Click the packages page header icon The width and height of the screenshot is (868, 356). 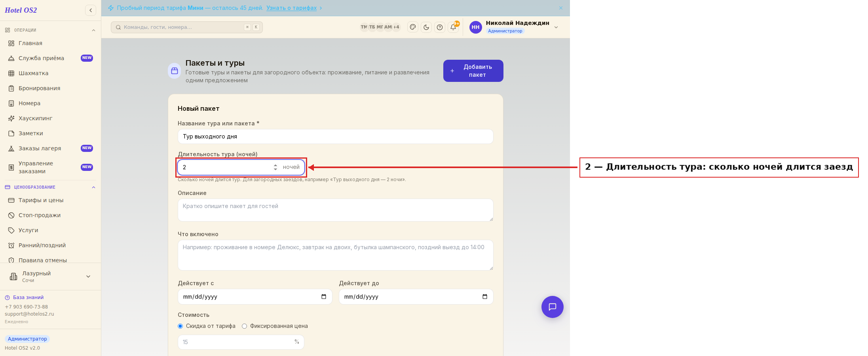click(x=175, y=71)
